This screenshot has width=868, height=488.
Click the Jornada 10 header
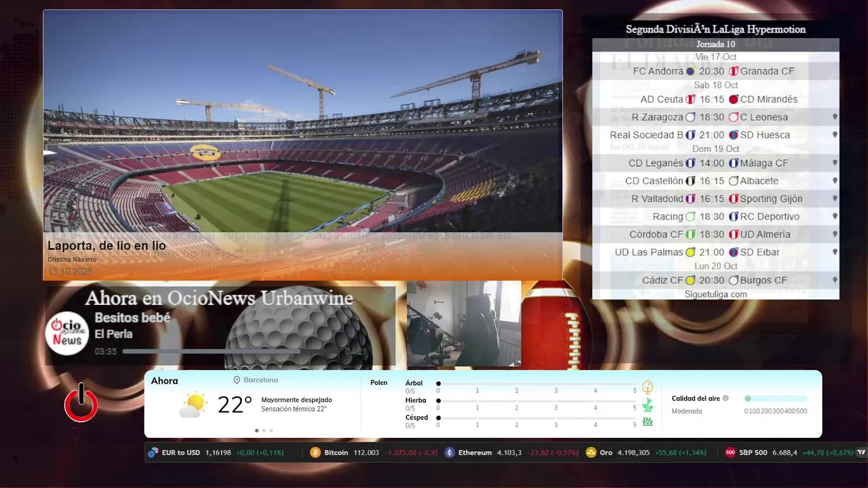point(715,45)
